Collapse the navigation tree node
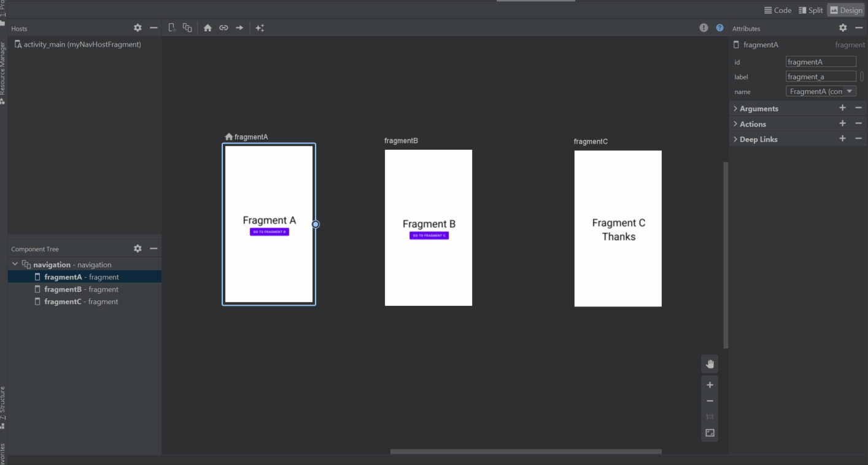The height and width of the screenshot is (465, 868). [x=15, y=264]
